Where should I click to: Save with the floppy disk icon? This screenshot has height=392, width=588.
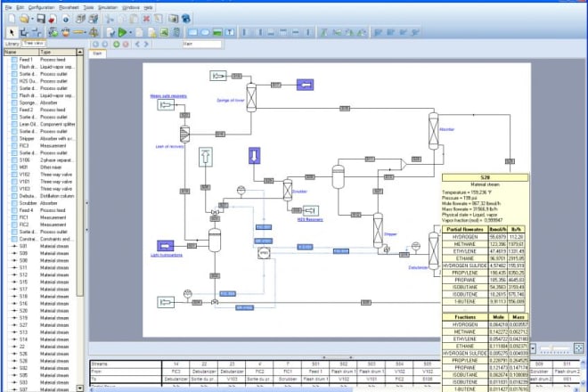pos(41,19)
